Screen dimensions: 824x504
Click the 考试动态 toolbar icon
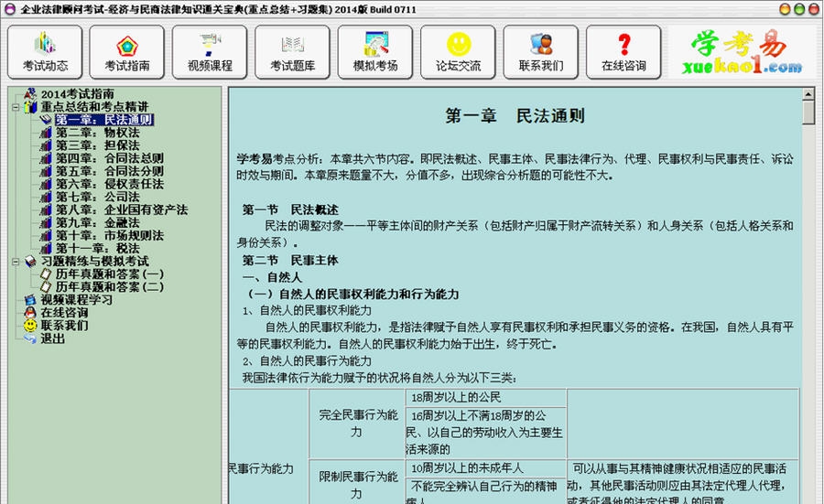tap(45, 52)
